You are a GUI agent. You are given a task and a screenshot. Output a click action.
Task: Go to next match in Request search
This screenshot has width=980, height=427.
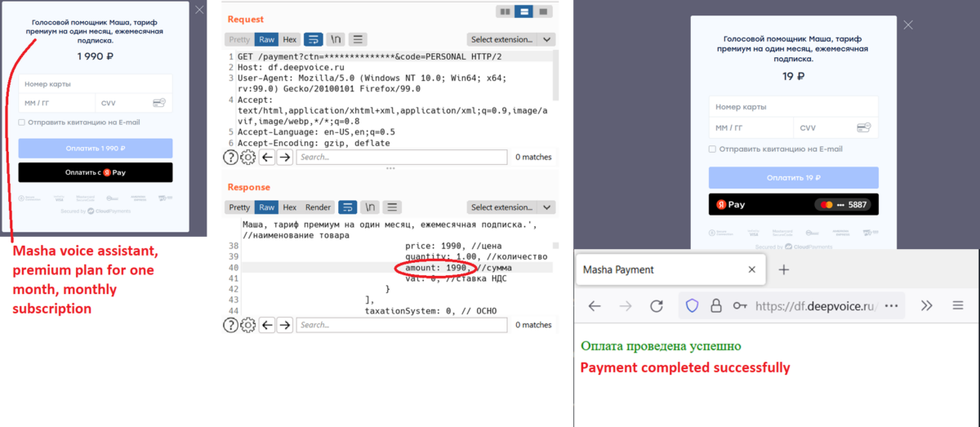[x=284, y=157]
